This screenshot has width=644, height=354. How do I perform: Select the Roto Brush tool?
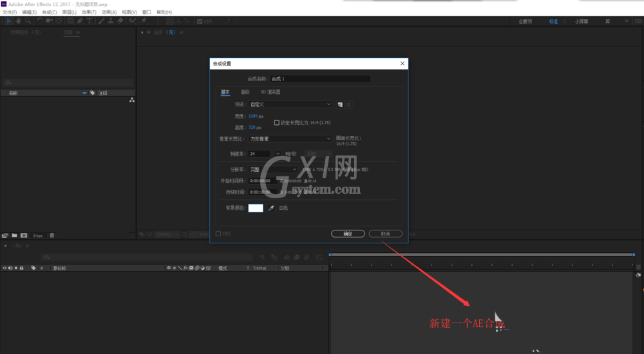click(132, 21)
